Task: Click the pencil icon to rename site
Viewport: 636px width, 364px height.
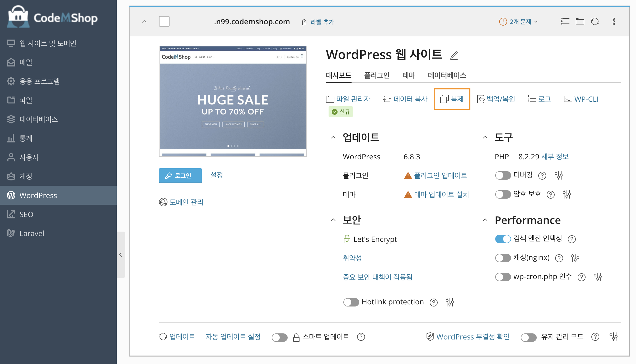Action: point(454,55)
